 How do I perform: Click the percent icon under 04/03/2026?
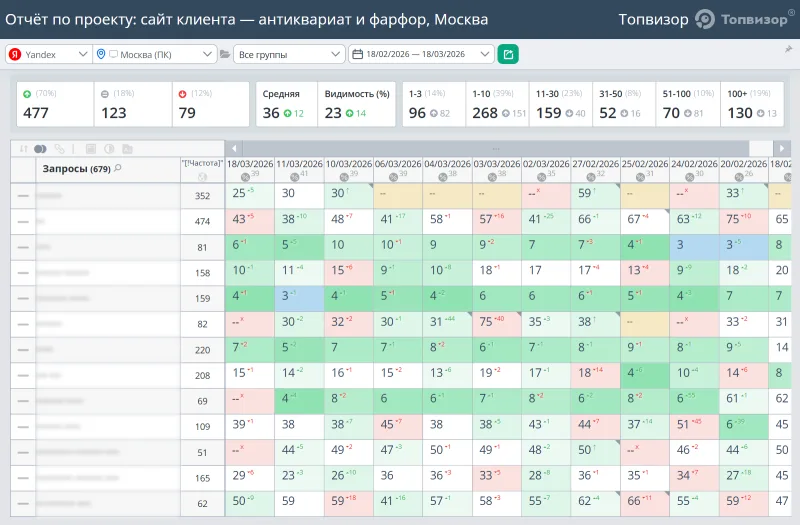(x=443, y=177)
